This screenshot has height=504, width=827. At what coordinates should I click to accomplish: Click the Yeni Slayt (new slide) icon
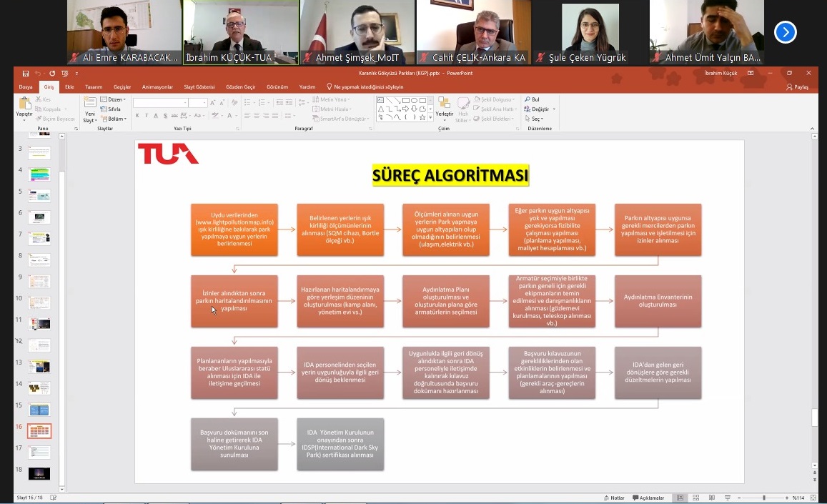[89, 104]
